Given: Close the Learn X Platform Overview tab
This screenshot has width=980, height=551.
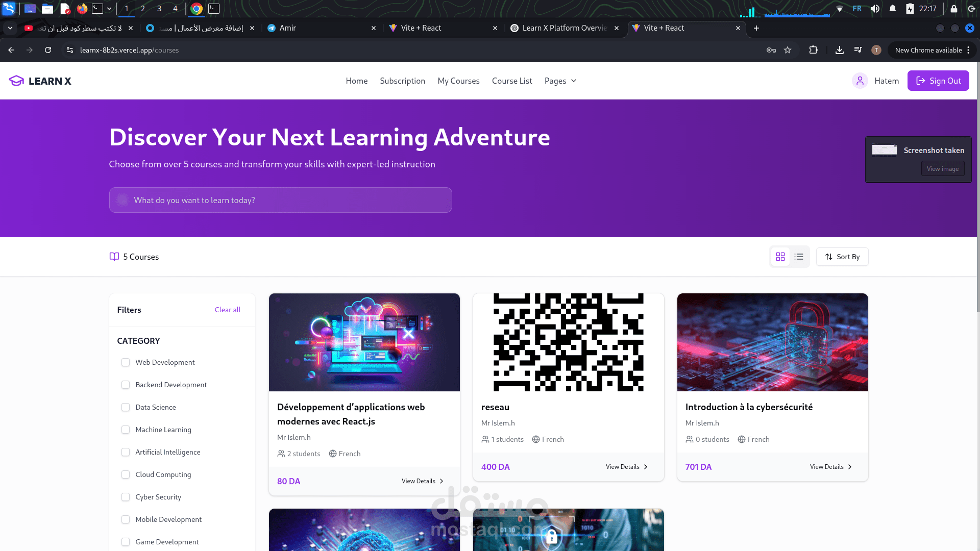Looking at the screenshot, I should pos(617,28).
